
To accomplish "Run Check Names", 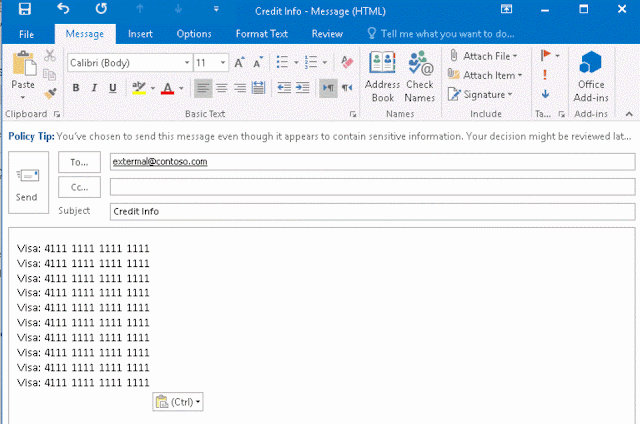I will [420, 76].
